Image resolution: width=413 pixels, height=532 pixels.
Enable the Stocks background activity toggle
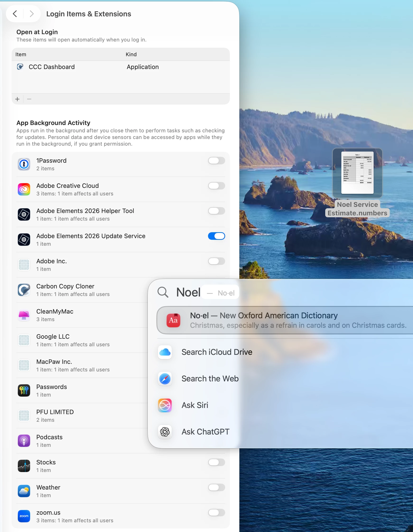point(216,462)
